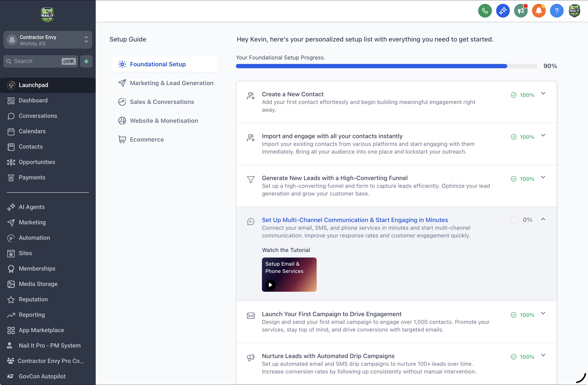Open the megaphone announcements icon

[520, 11]
